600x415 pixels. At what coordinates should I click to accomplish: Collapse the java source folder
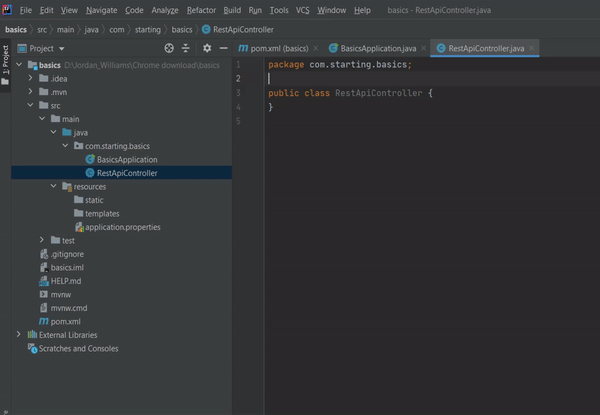[54, 132]
